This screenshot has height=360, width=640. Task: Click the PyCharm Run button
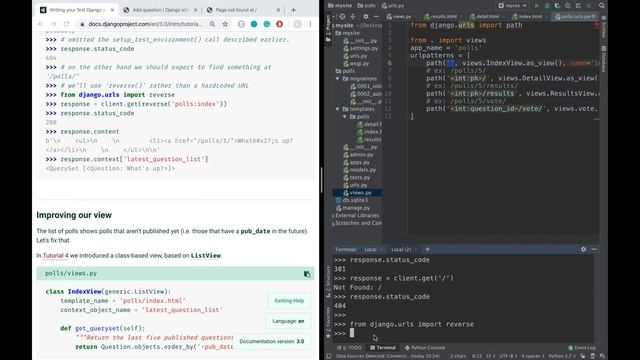pos(537,6)
